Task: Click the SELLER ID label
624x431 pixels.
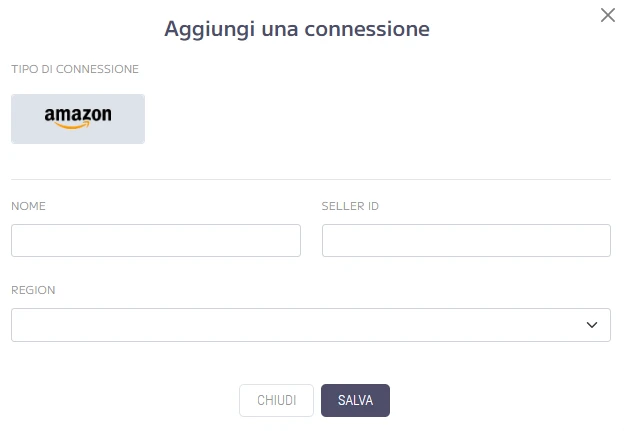Action: point(350,206)
